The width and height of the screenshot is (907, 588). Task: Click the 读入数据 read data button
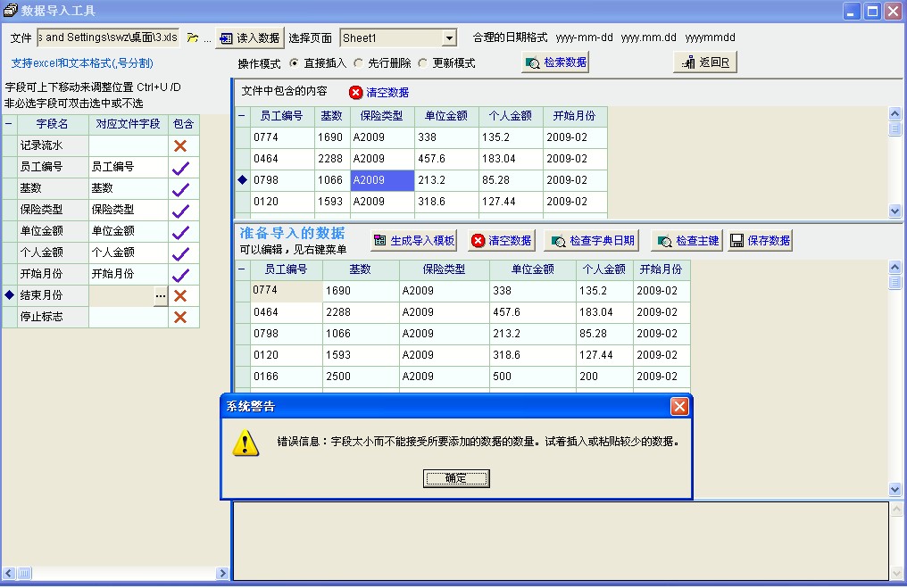coord(249,38)
